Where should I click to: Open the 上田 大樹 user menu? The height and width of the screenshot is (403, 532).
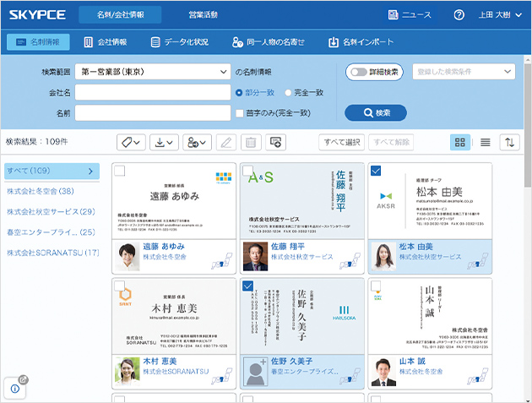click(x=499, y=15)
